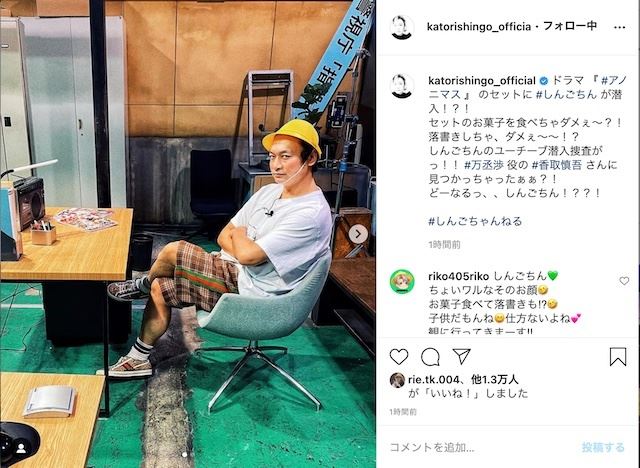
Task: Focus the コメントを追加 comment field
Action: (482, 448)
